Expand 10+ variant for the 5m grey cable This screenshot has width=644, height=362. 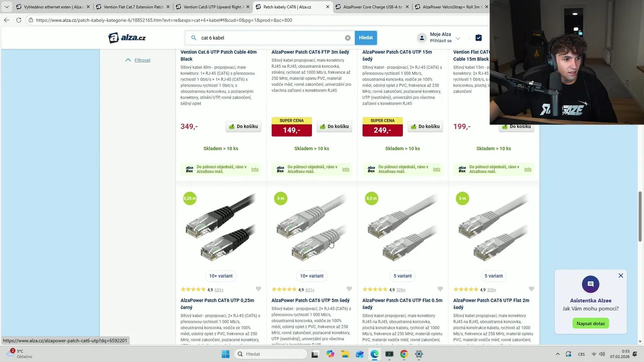(x=312, y=276)
